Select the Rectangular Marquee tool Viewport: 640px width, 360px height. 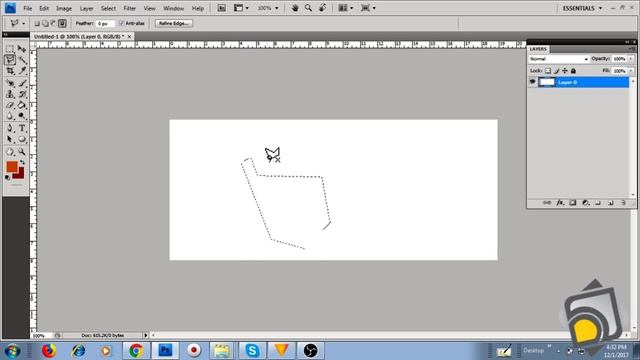coord(10,49)
